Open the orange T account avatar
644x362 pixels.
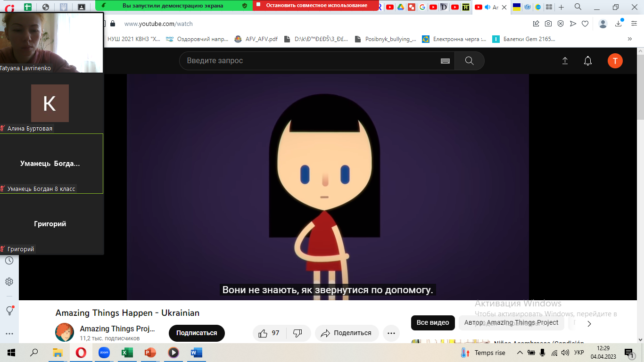(x=615, y=61)
